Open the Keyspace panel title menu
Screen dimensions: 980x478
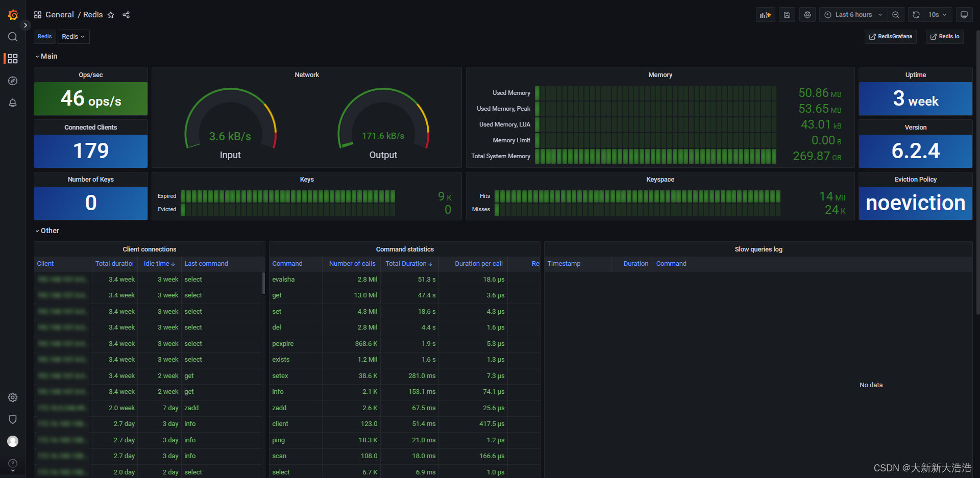[660, 180]
